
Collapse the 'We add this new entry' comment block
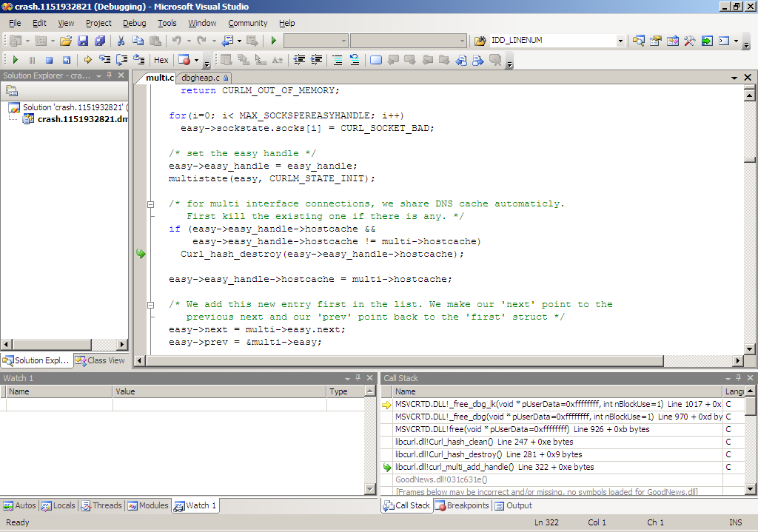[151, 305]
